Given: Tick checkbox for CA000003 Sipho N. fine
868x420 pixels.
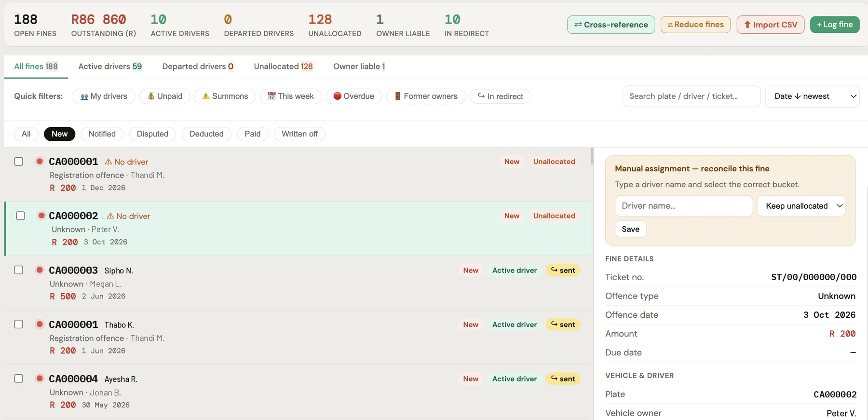Looking at the screenshot, I should pos(19,270).
